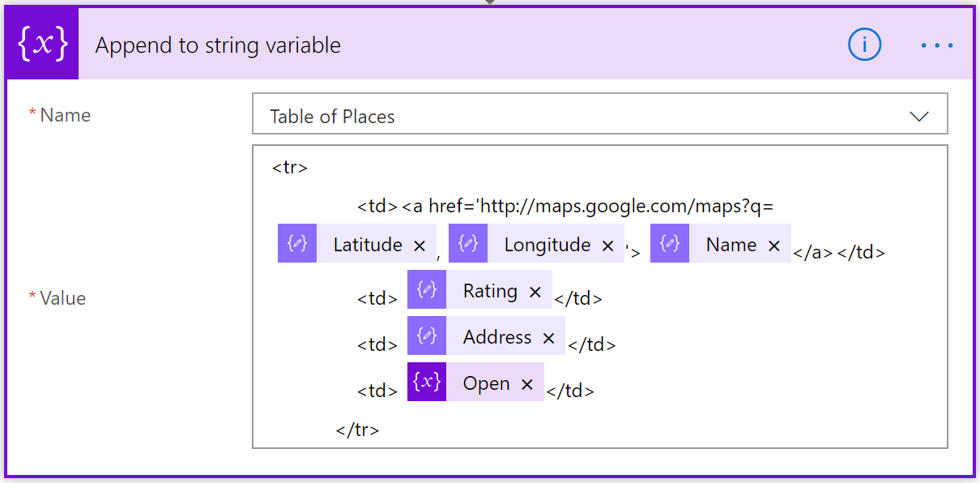
Task: Open the info icon for this action
Action: pos(864,45)
